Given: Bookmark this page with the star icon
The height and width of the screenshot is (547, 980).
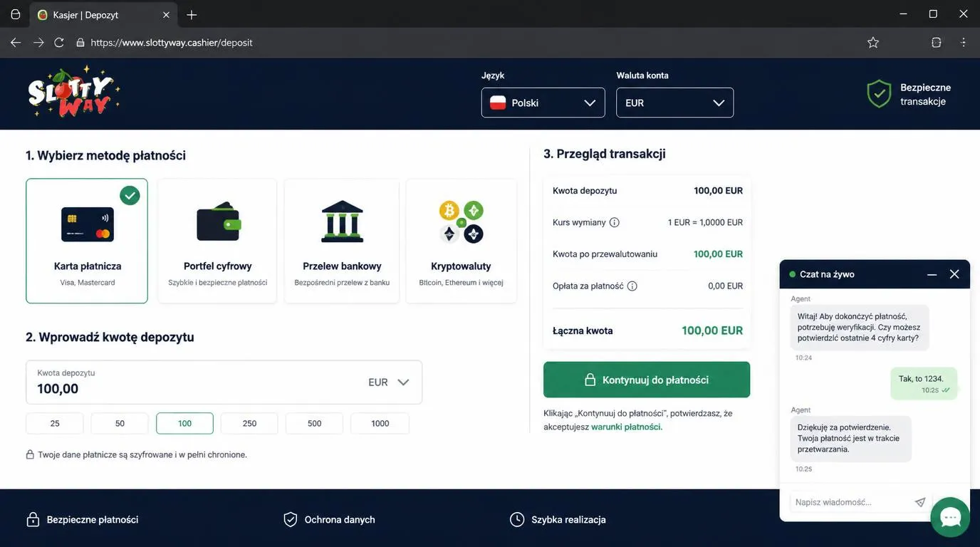Looking at the screenshot, I should (873, 43).
